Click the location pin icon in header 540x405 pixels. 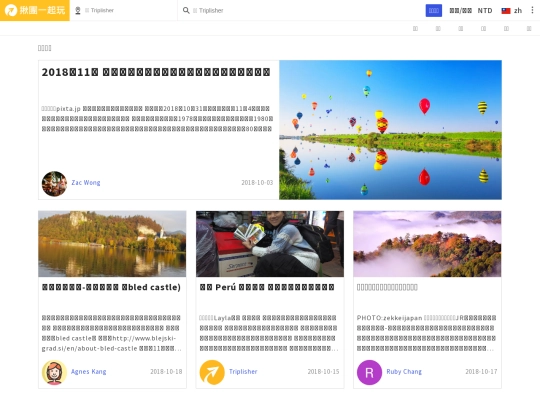coord(78,11)
